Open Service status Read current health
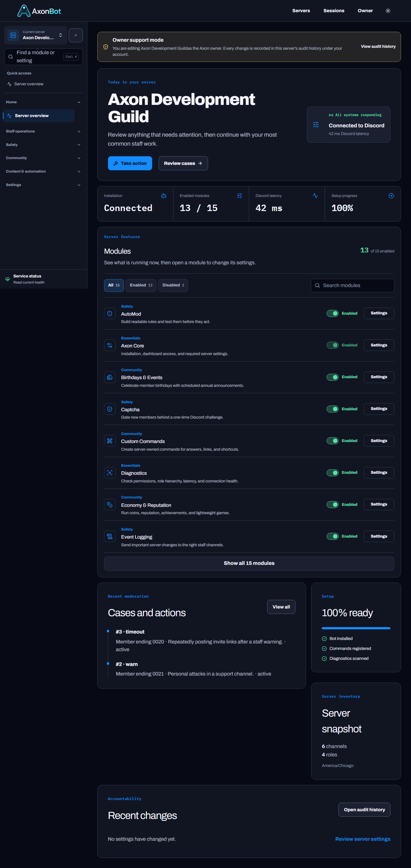Screen dimensions: 411x868 (43, 279)
